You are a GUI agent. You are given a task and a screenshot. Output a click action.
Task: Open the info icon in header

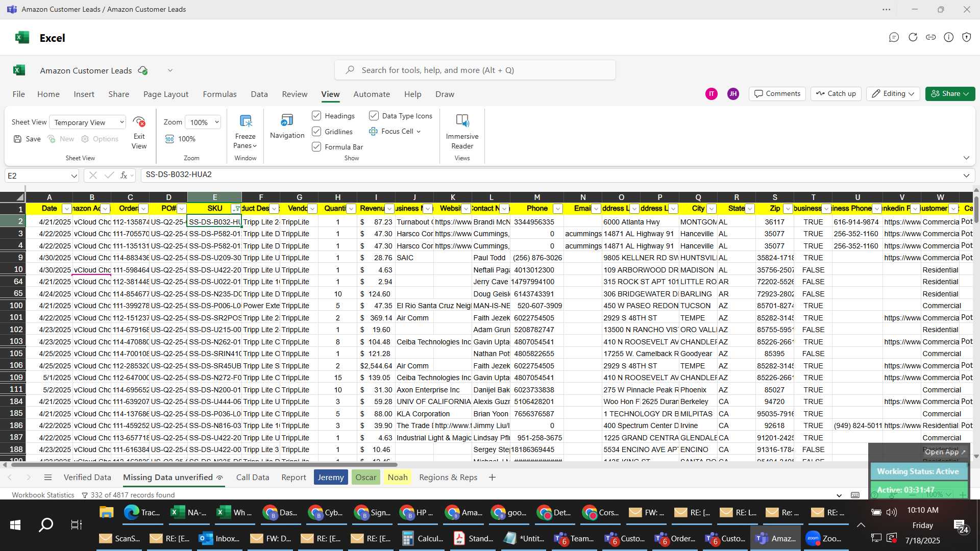[948, 37]
